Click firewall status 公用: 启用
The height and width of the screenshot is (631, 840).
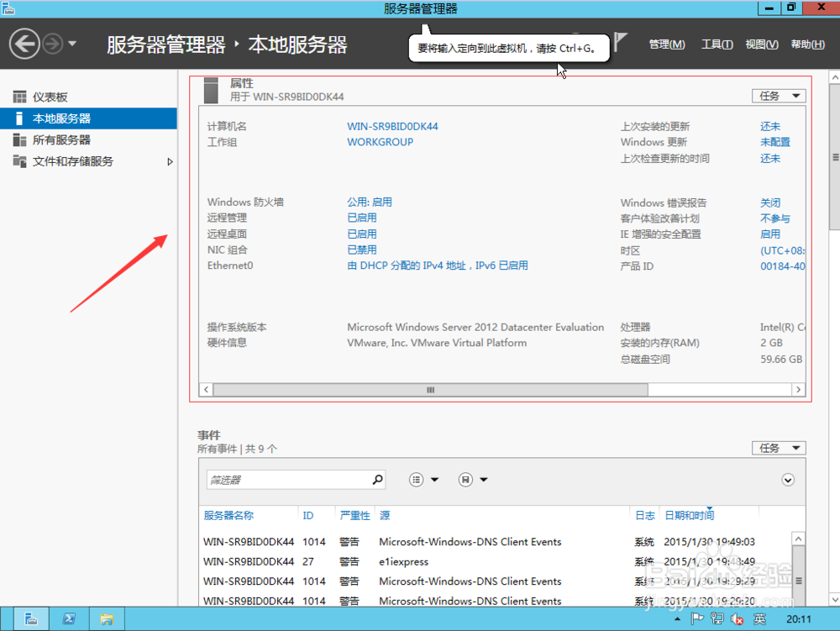(369, 202)
